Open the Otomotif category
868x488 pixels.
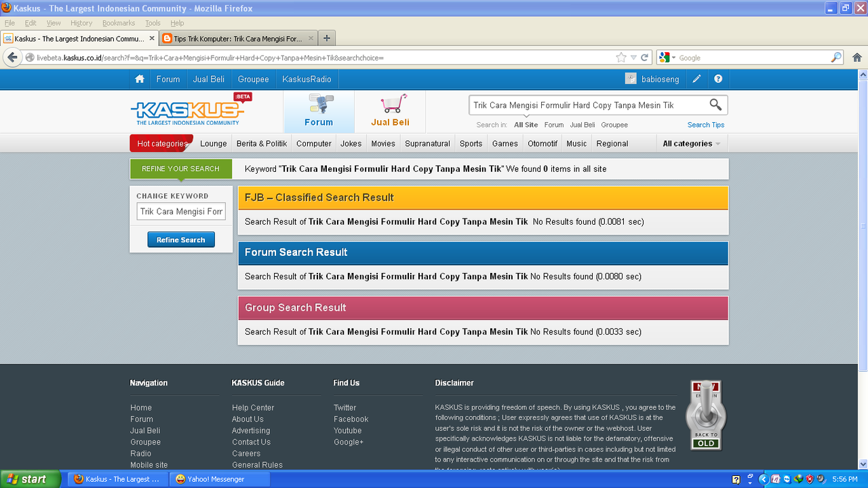[x=542, y=143]
